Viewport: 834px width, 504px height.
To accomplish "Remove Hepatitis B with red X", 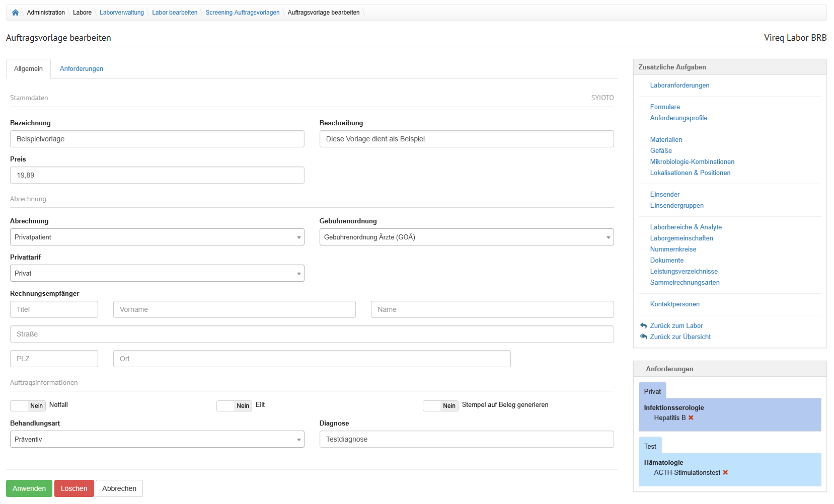I will pyautogui.click(x=691, y=418).
